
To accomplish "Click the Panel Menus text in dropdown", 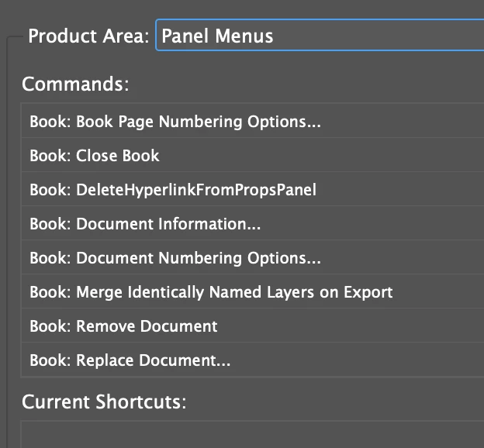I will coord(217,36).
